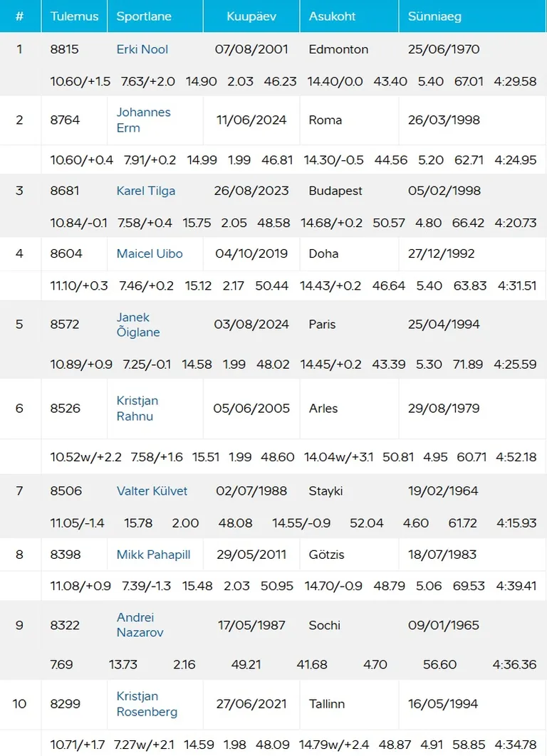This screenshot has width=547, height=756.
Task: Open Maicel Uibo profile
Action: click(150, 253)
